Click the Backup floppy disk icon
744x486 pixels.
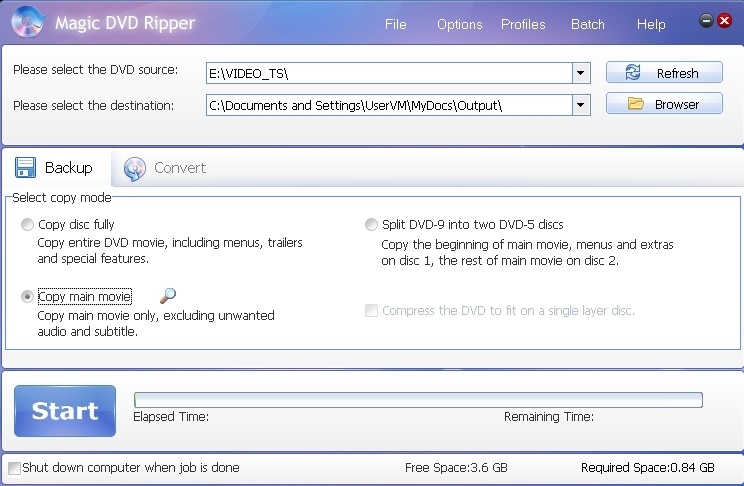[25, 168]
